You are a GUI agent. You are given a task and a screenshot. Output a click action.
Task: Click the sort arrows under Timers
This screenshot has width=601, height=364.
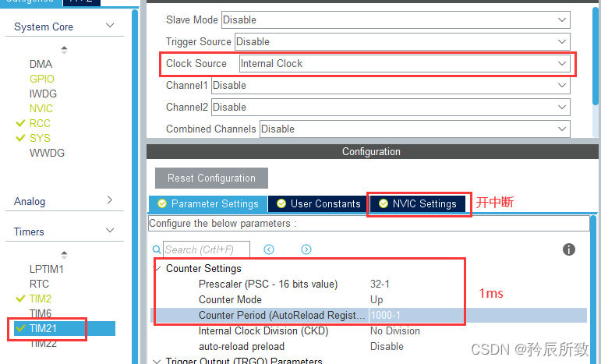(65, 255)
